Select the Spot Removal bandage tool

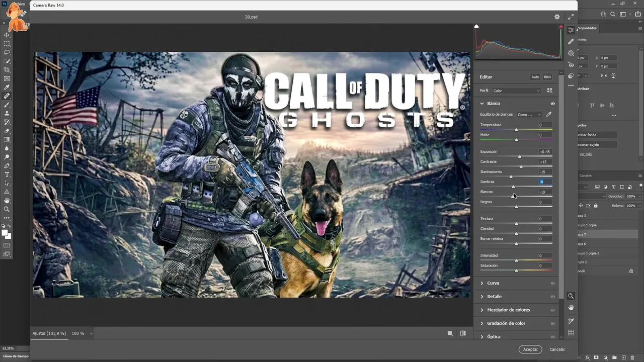[571, 42]
